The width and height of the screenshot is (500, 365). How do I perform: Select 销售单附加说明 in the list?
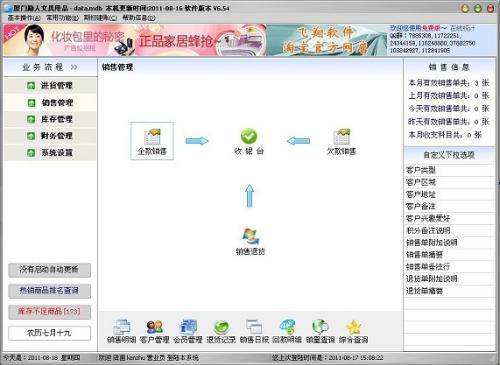point(449,242)
